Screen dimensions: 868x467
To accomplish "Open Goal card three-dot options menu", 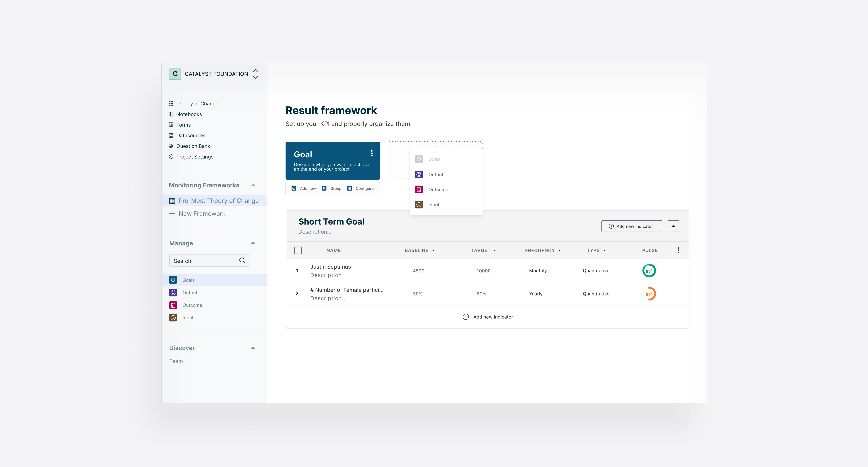I will (372, 153).
